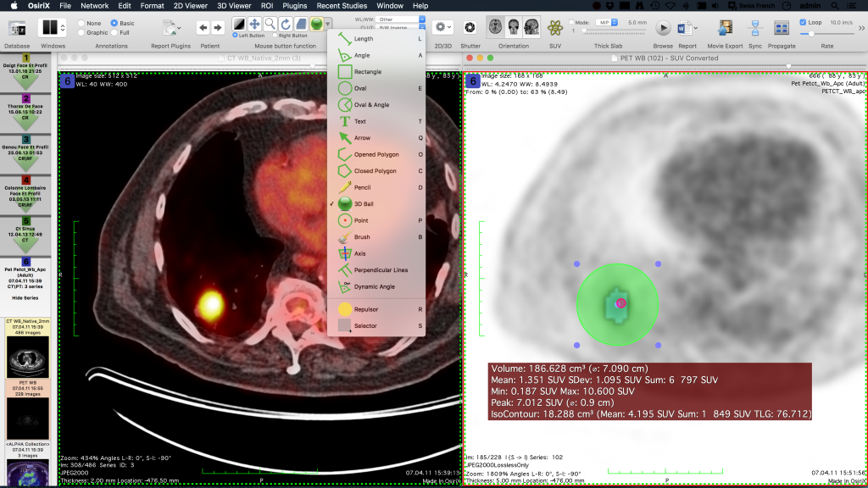Select axial view in Orientation group

[x=493, y=28]
